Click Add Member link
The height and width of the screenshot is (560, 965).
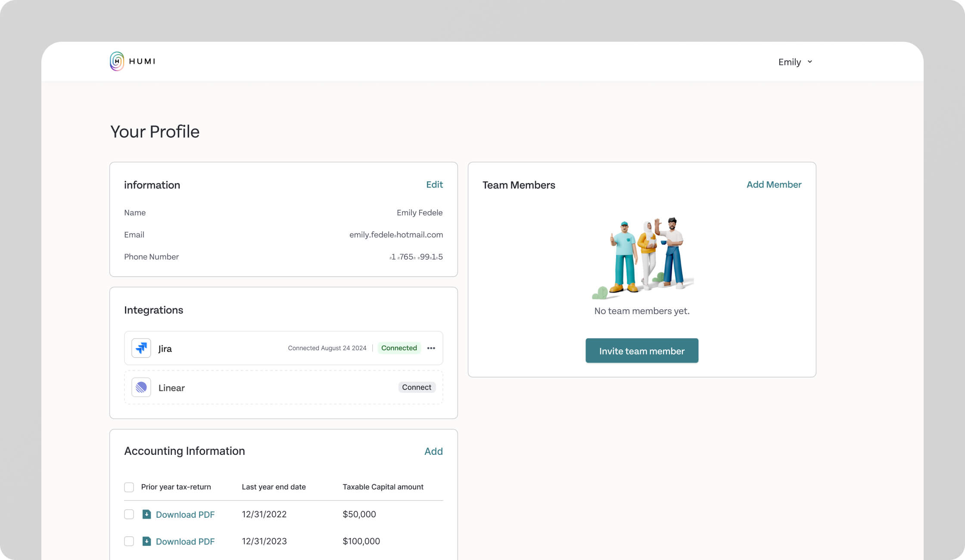pos(774,185)
